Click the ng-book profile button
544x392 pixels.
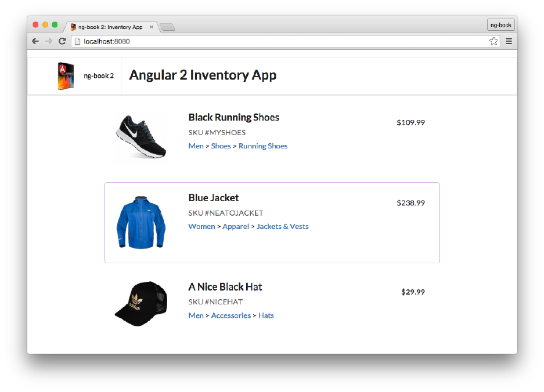(500, 25)
